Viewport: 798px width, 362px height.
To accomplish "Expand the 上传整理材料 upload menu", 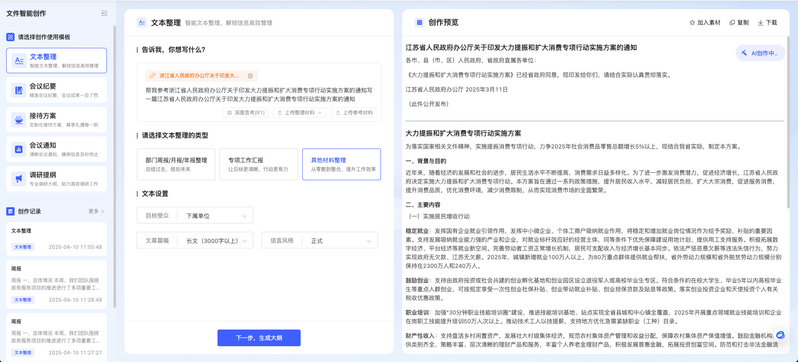I will pos(300,113).
